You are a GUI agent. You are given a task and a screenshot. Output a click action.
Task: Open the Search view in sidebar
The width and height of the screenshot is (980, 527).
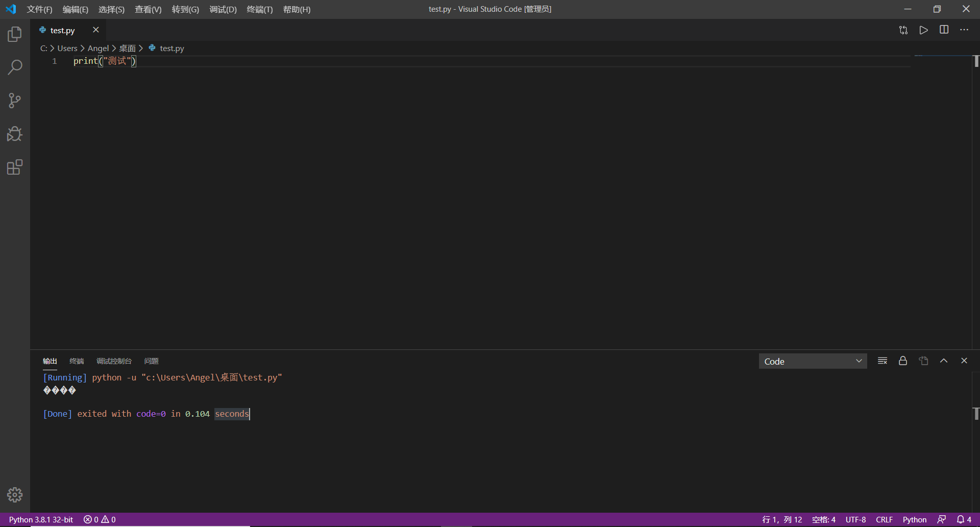(x=15, y=67)
